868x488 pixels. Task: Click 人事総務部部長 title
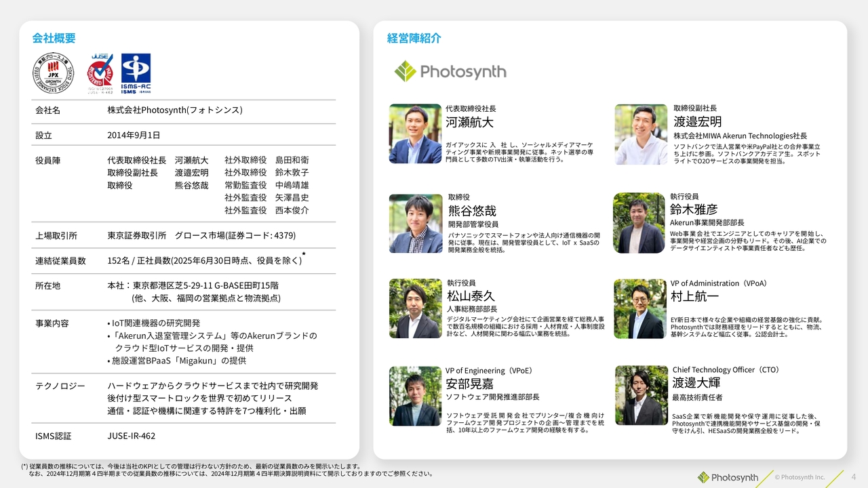(472, 309)
